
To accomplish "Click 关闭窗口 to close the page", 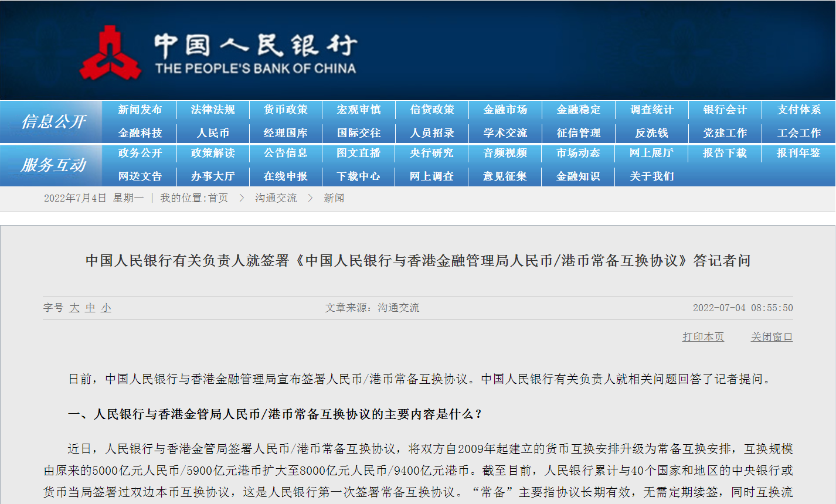I will pyautogui.click(x=771, y=336).
